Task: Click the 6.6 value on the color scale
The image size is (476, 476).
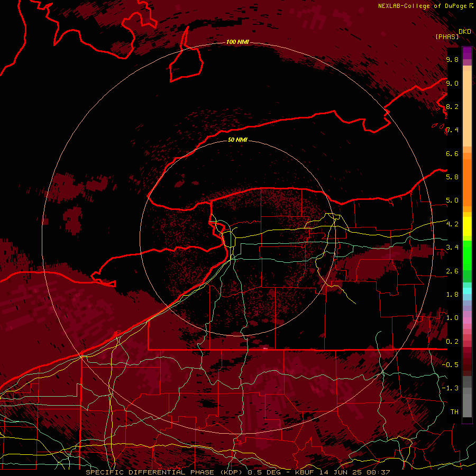Action: [452, 153]
